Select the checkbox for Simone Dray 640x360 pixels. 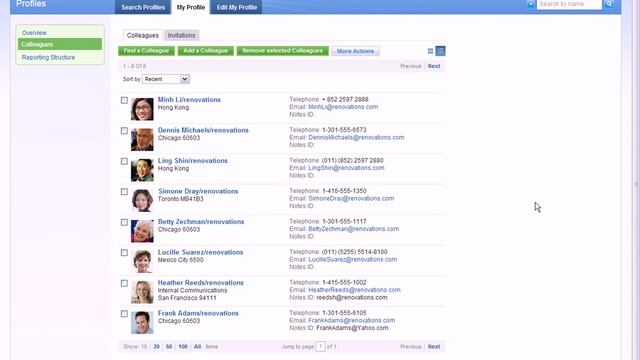(x=124, y=192)
